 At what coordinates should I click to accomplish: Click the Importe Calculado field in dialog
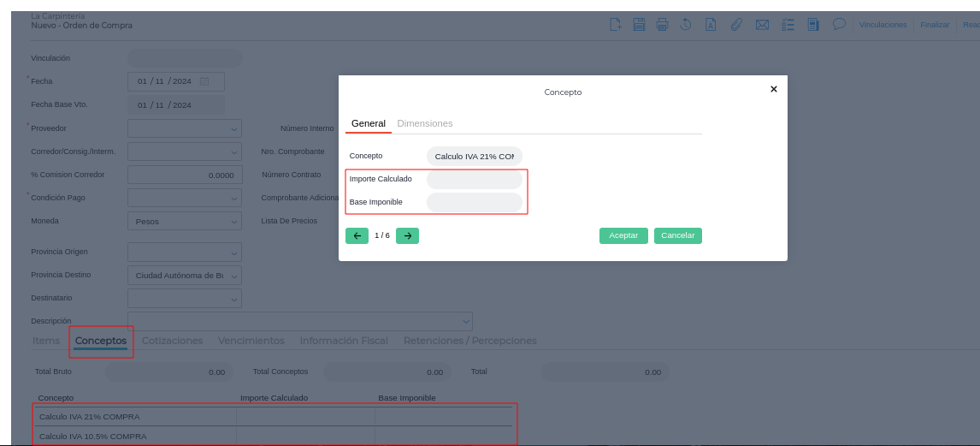pos(475,180)
